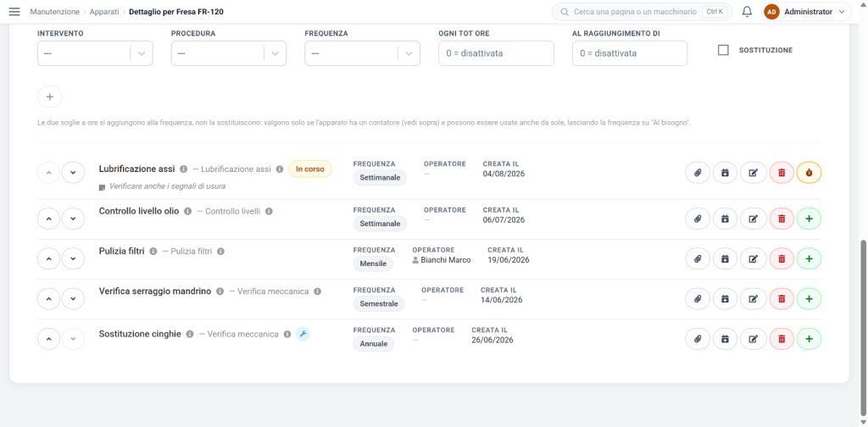The width and height of the screenshot is (868, 427).
Task: Delete the Lubrificazione assi intervention
Action: click(x=782, y=173)
